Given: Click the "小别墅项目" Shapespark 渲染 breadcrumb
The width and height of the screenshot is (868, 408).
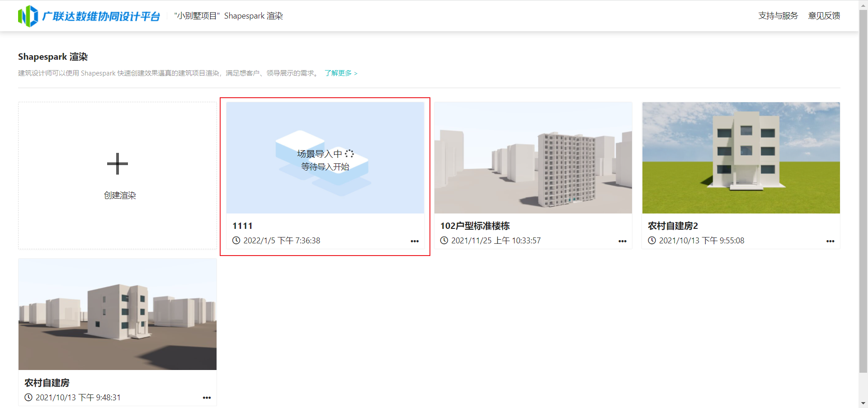Looking at the screenshot, I should tap(229, 16).
